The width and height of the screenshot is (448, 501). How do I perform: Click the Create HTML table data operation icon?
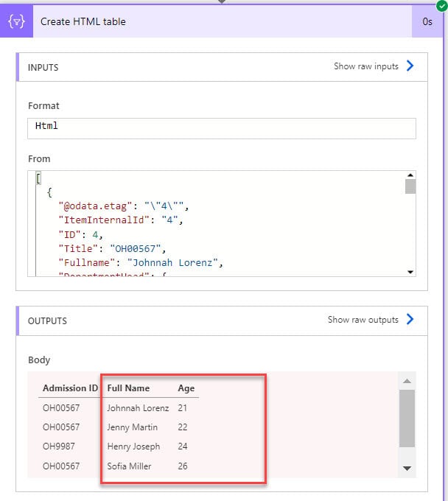tap(16, 21)
